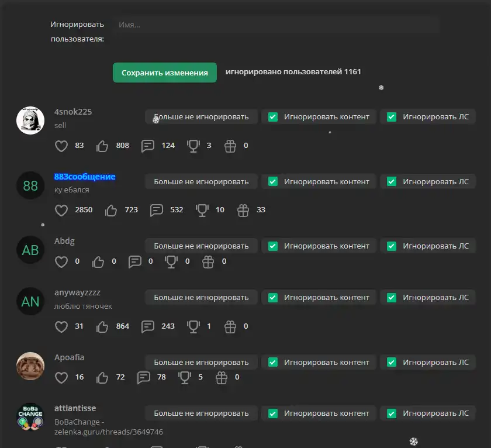Click the trophy icon in anywayzzzz's stats
Image resolution: width=491 pixels, height=448 pixels.
click(x=193, y=327)
